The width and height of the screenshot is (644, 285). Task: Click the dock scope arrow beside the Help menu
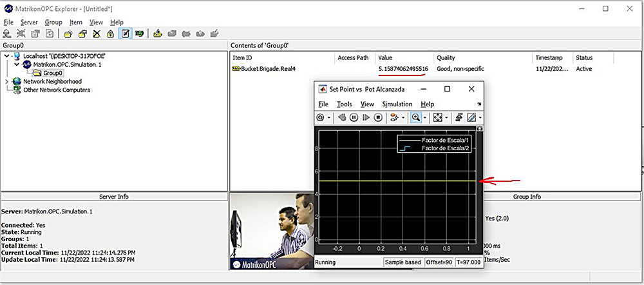[479, 104]
